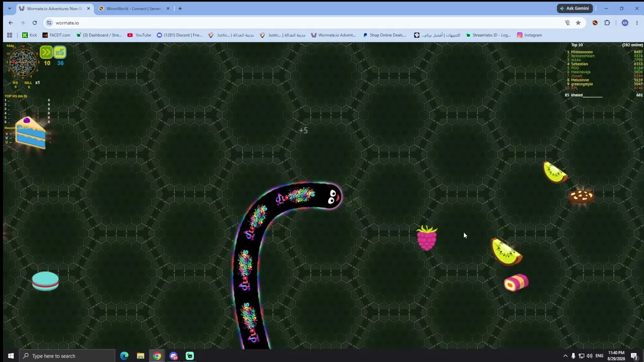Click the x5 multiplier power-up icon
This screenshot has width=644, height=362.
tap(60, 52)
